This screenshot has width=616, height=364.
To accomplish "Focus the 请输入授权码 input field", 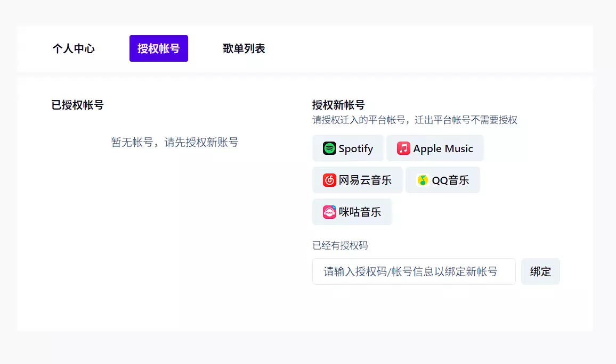I will 414,271.
